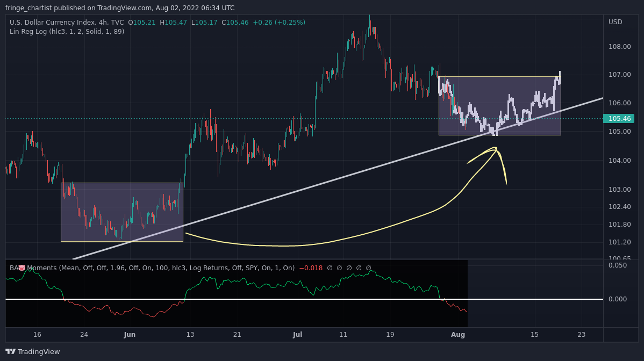Click the 101.20 price axis label
The width and height of the screenshot is (644, 361).
[x=619, y=242]
